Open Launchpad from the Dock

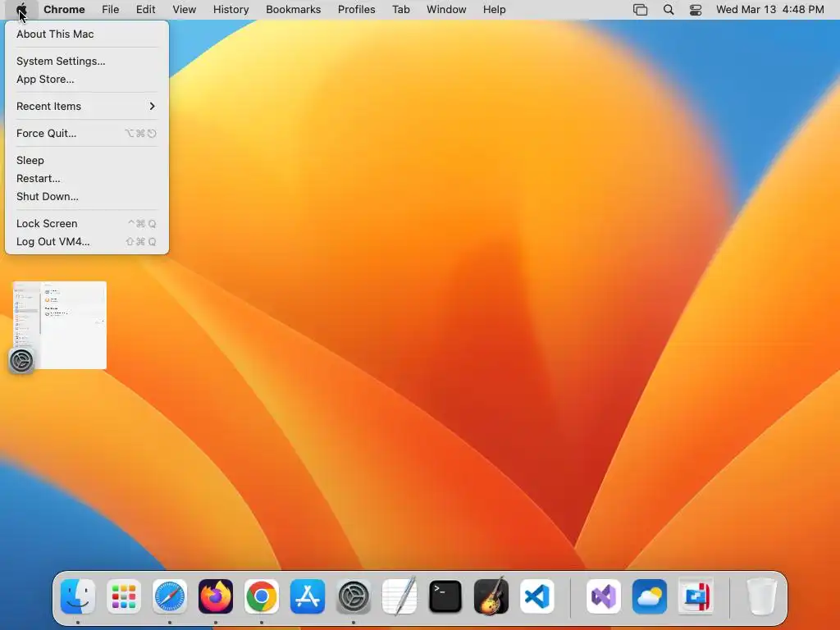124,596
